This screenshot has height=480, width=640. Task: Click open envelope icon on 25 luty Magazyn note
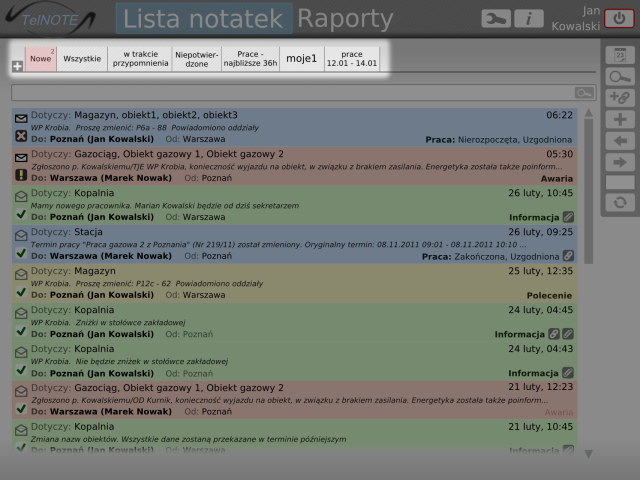(x=21, y=274)
